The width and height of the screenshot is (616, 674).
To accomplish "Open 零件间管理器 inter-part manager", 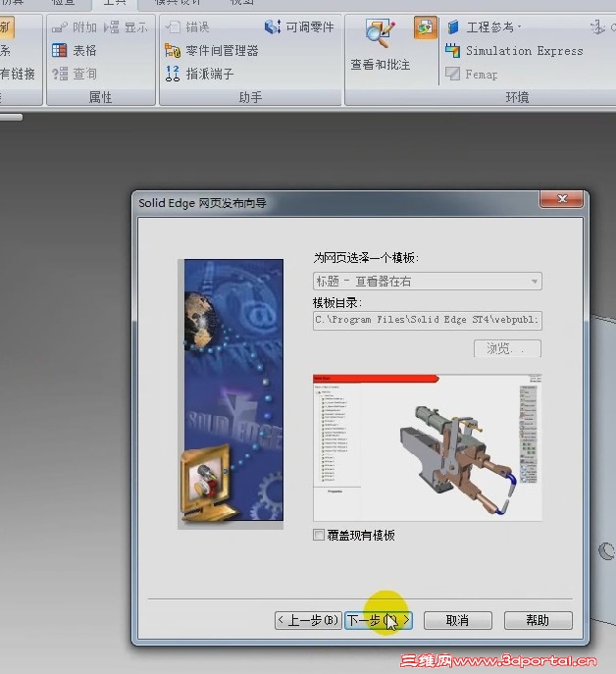I will [x=212, y=51].
